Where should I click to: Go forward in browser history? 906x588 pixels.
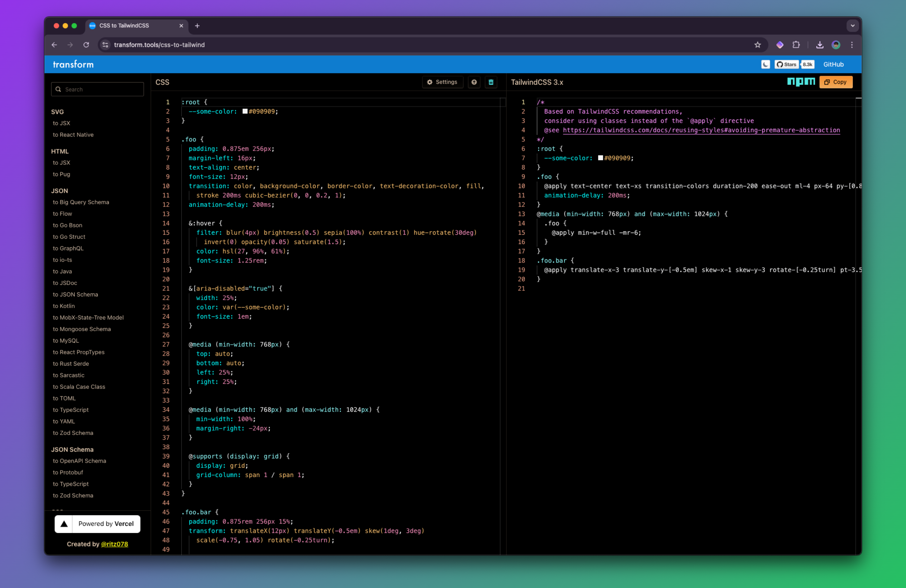click(70, 45)
